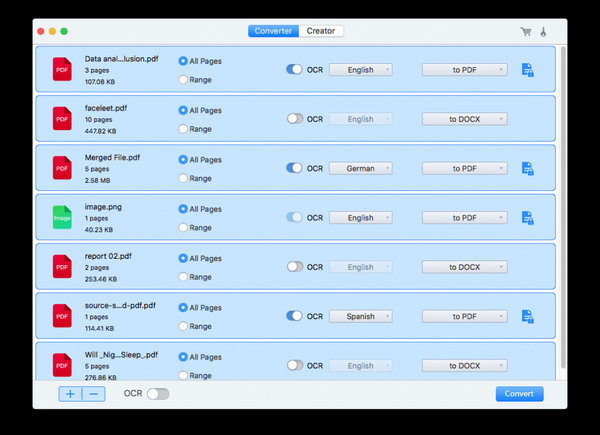
Task: Click PDF icon for Merged File.pdf
Action: [x=62, y=168]
